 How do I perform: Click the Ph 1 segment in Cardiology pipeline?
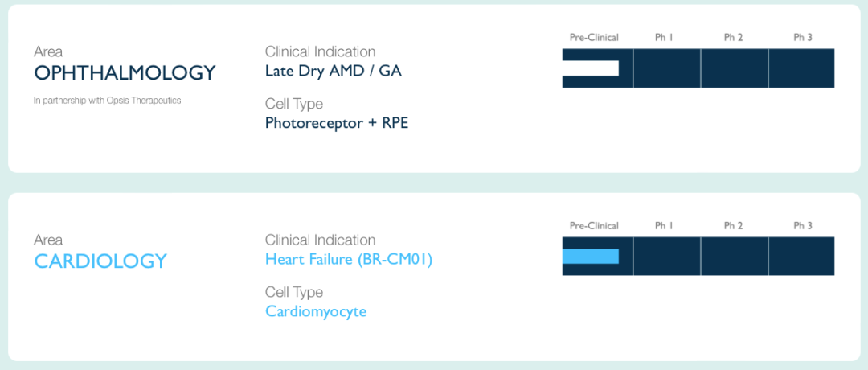[x=667, y=256]
